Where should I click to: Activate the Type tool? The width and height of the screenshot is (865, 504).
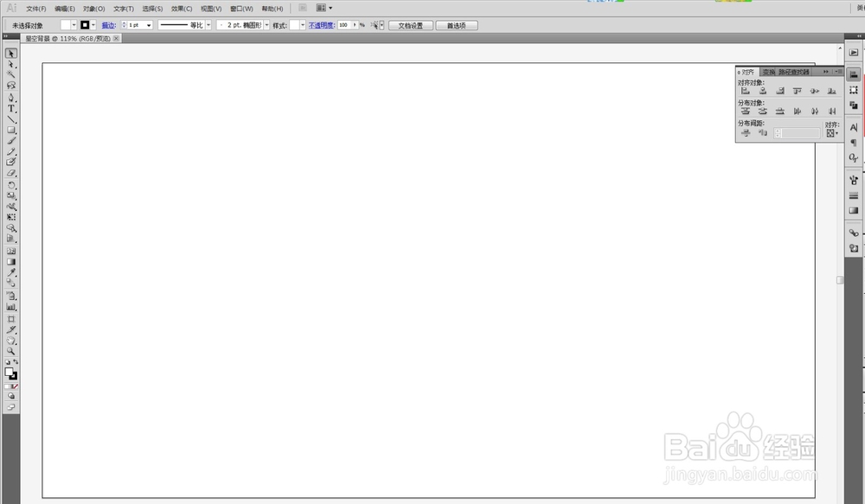[x=11, y=109]
